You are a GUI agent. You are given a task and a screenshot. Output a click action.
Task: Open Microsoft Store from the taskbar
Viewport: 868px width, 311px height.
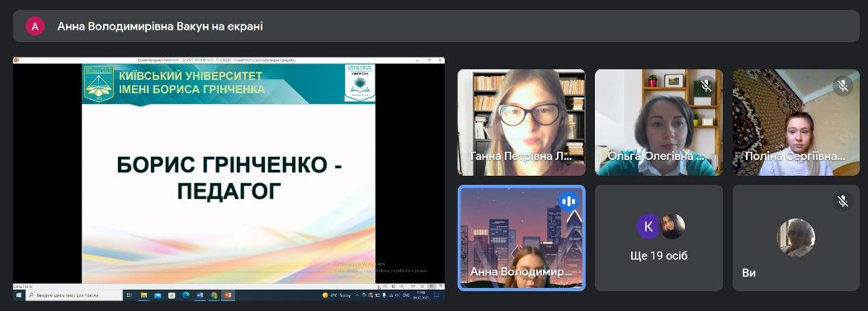pos(172,295)
